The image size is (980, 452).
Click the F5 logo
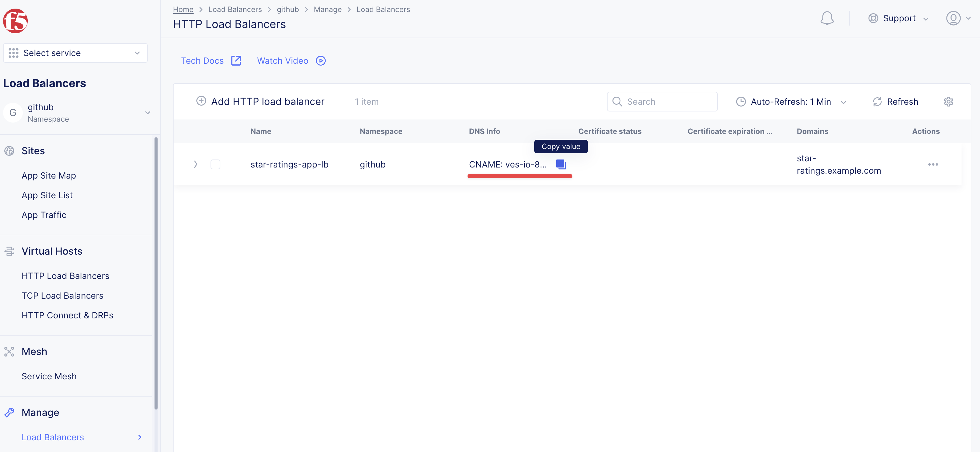pos(16,21)
